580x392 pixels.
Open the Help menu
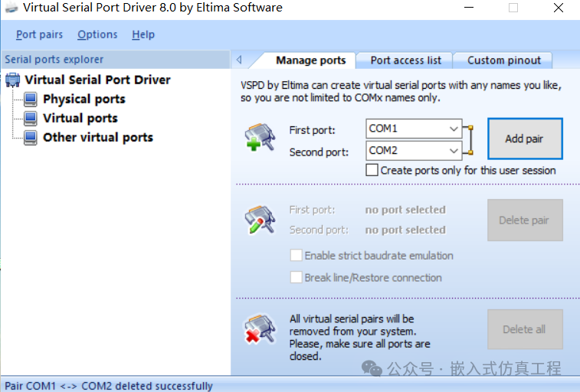coord(143,34)
